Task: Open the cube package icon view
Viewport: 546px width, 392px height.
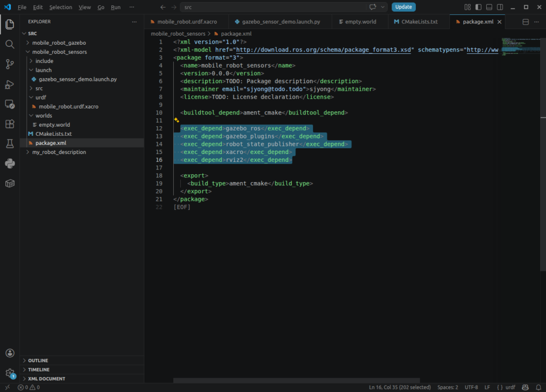Action: click(x=10, y=183)
